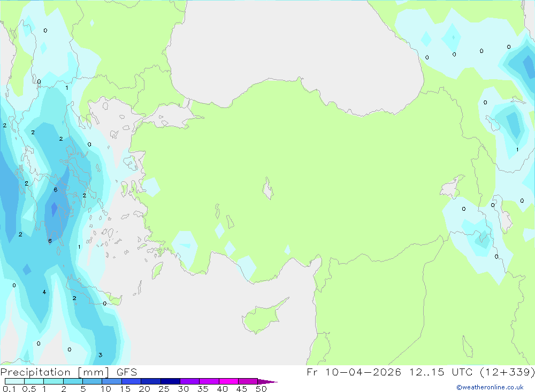
Task: Click the "20" legend scale label
Action: pyautogui.click(x=144, y=389)
